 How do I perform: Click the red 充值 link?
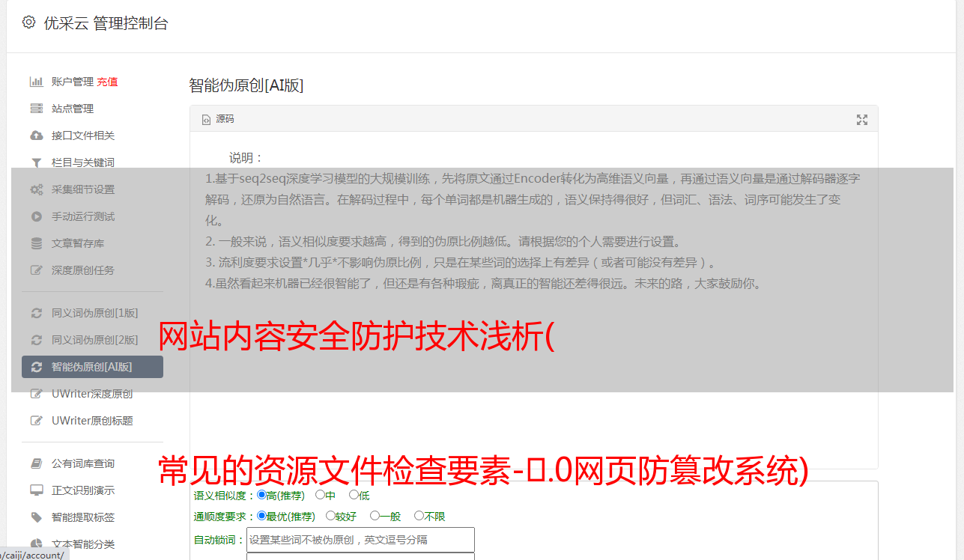(107, 82)
